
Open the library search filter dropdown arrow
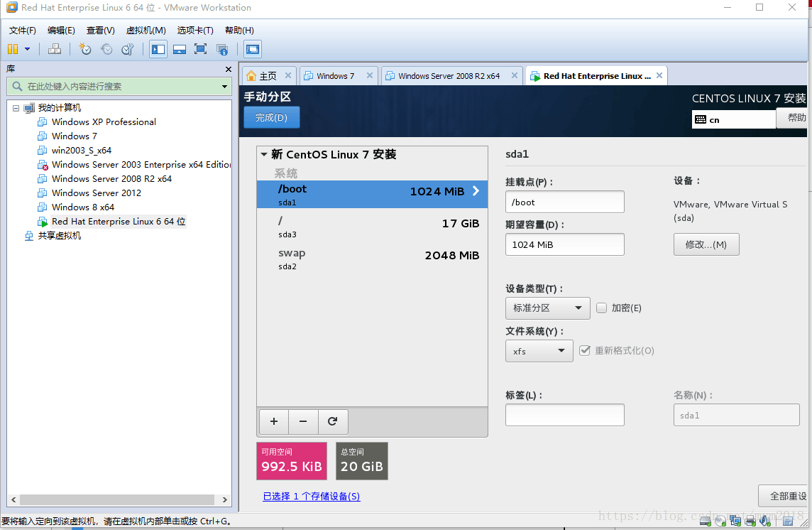(225, 87)
